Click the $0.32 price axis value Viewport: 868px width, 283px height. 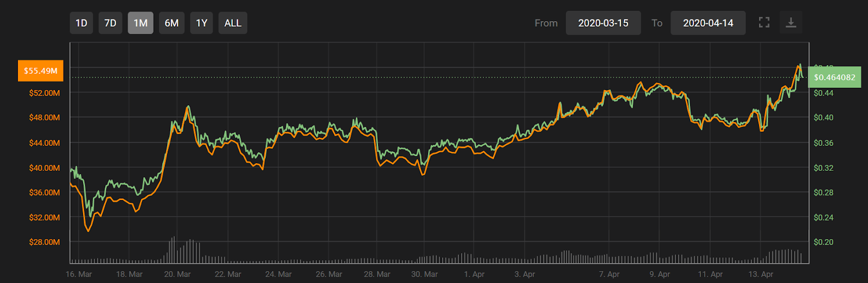824,168
